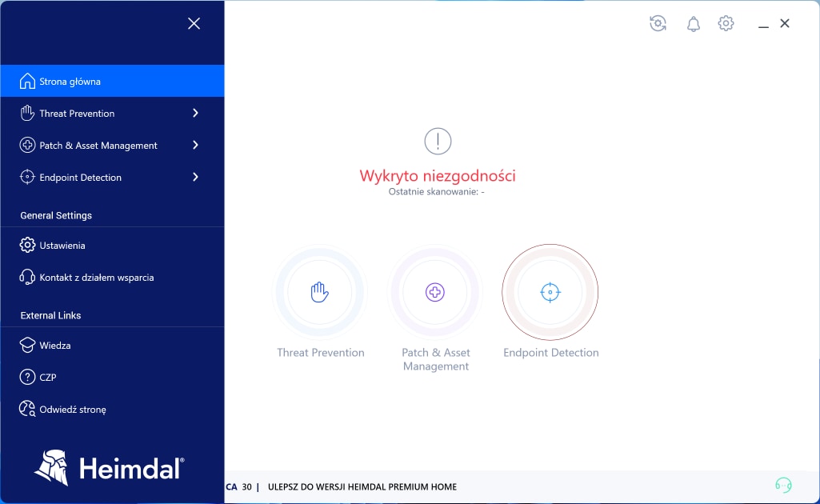820x504 pixels.
Task: Open settings via the top gear icon
Action: pos(726,23)
